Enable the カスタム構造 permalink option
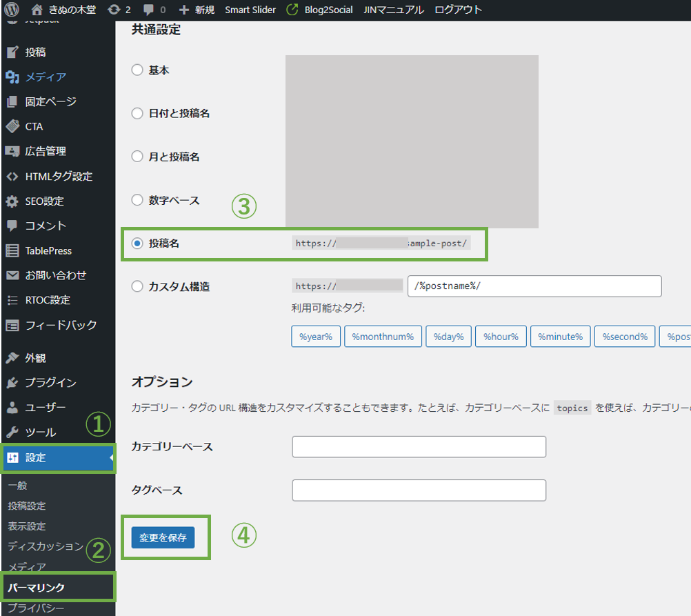Viewport: 691px width, 616px height. coord(137,286)
